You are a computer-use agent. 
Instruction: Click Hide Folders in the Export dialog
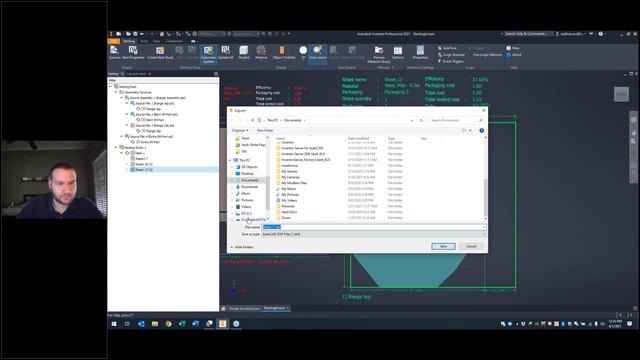[242, 247]
